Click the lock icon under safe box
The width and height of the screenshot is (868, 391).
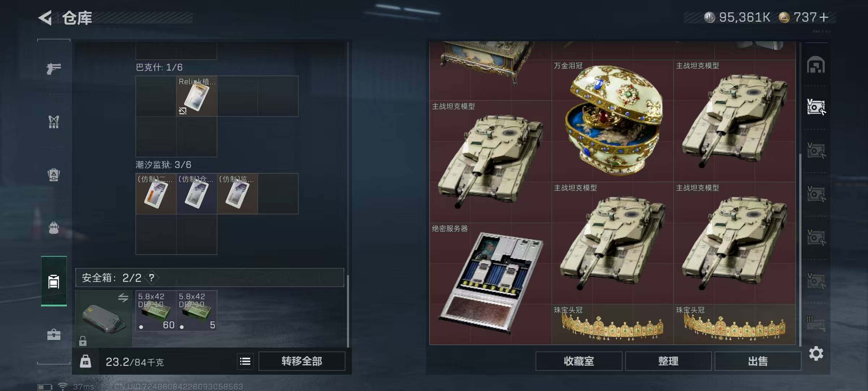coord(83,341)
